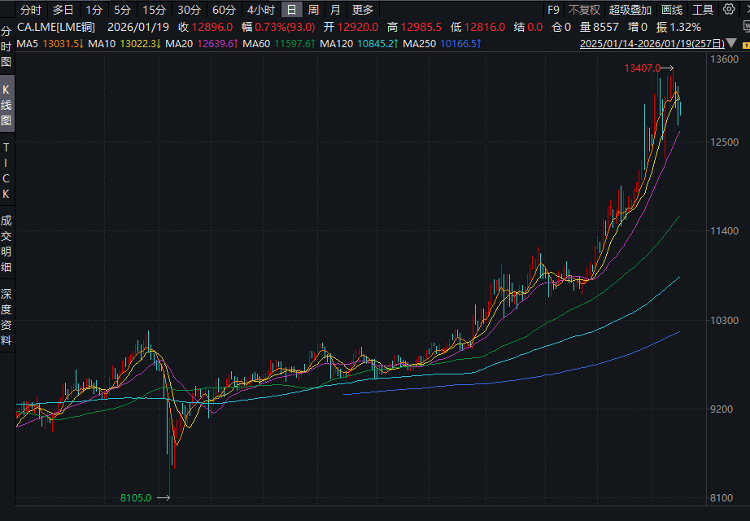Switch to the 15分 interval
750x521 pixels.
(x=154, y=10)
